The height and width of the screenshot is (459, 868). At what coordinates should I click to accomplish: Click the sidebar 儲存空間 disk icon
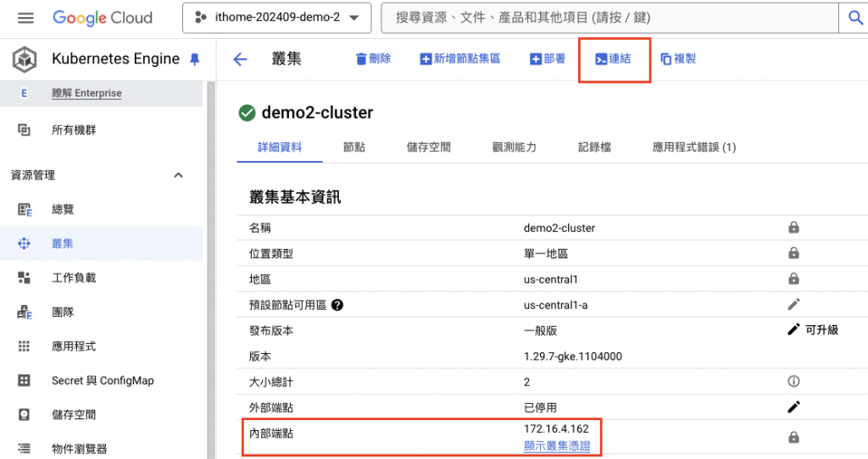pyautogui.click(x=24, y=415)
